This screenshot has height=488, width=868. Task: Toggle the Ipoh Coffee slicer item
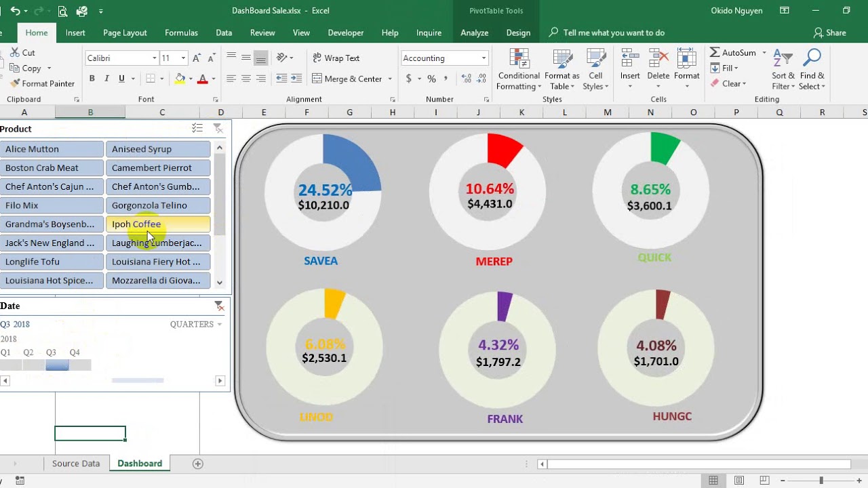pyautogui.click(x=158, y=224)
